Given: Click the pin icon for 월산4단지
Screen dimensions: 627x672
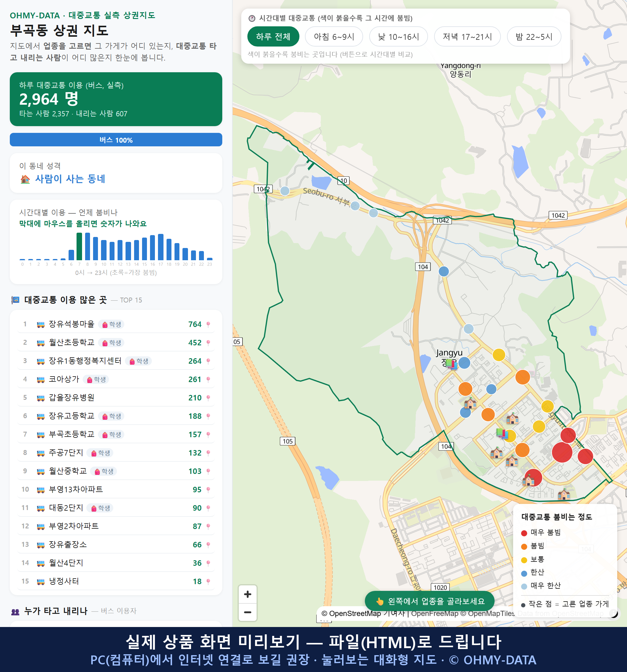Looking at the screenshot, I should coord(208,563).
